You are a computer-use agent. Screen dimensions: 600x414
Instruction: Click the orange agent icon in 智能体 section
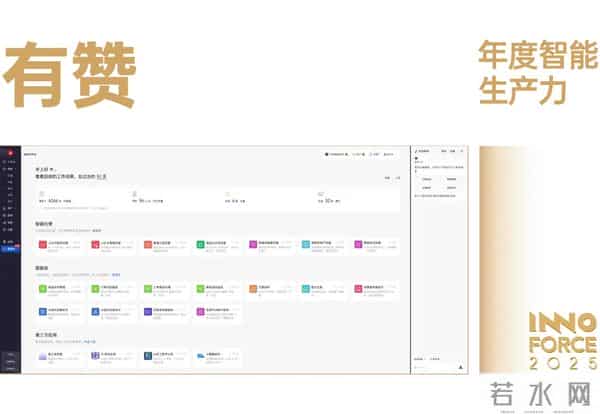pyautogui.click(x=252, y=288)
